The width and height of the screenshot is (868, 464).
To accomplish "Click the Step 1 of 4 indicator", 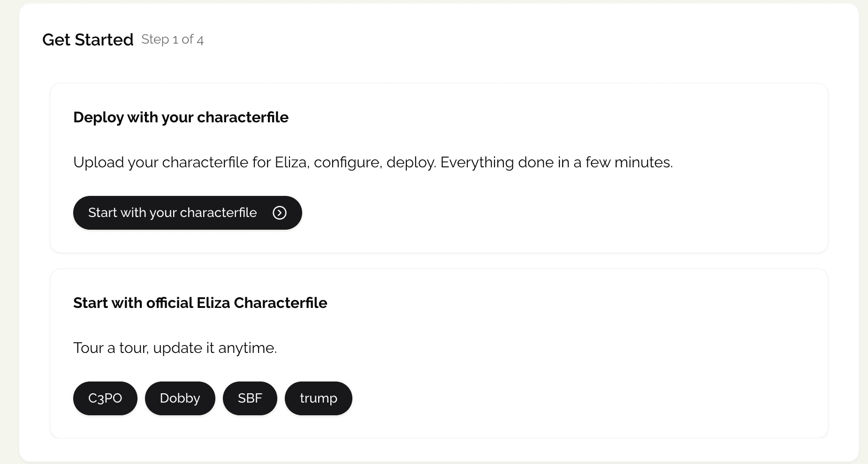I will click(172, 39).
